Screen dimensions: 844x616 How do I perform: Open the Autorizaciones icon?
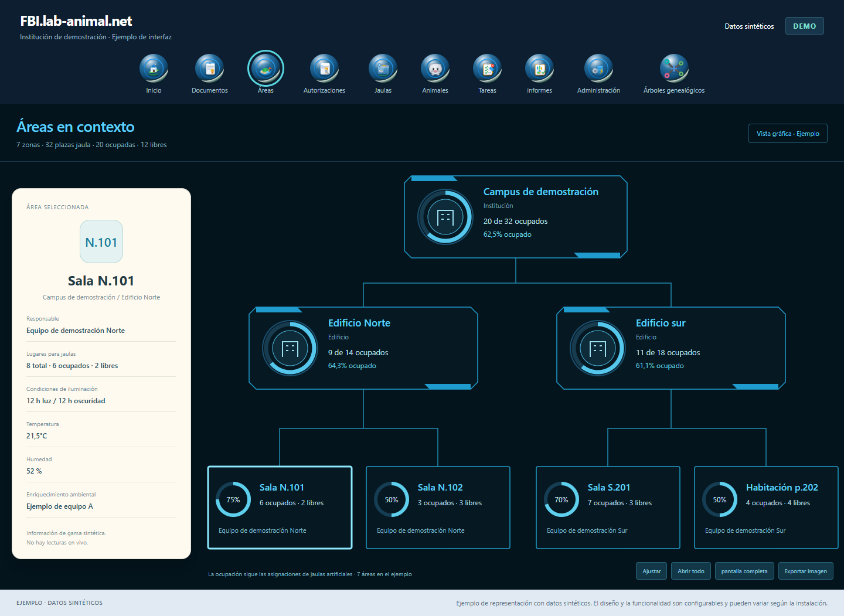tap(324, 69)
